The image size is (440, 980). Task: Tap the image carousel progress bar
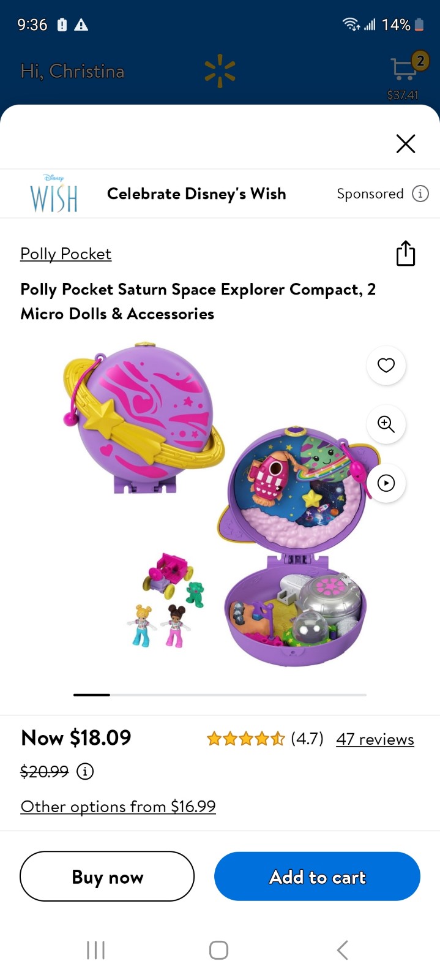pos(220,695)
